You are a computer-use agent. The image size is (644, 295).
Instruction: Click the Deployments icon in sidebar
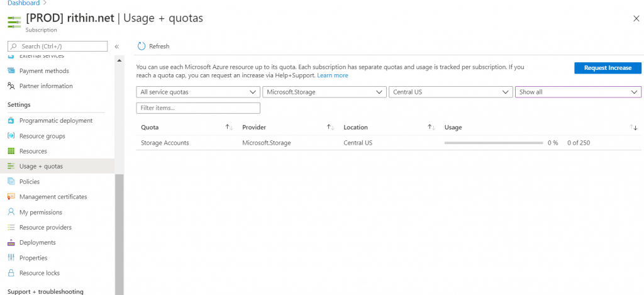pos(11,243)
